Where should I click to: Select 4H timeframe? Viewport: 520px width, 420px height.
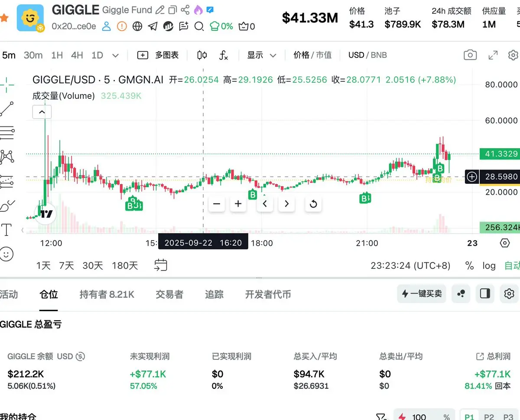point(77,55)
